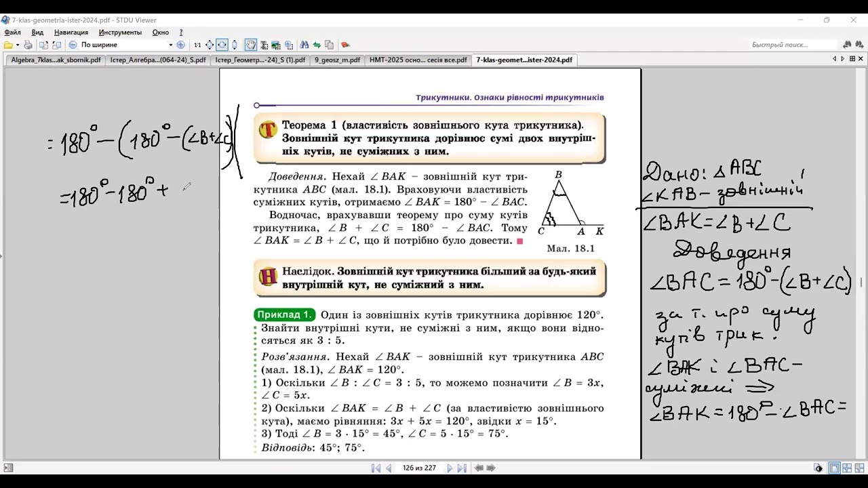Open the Навигация menu
The height and width of the screenshot is (488, 868).
(x=71, y=32)
